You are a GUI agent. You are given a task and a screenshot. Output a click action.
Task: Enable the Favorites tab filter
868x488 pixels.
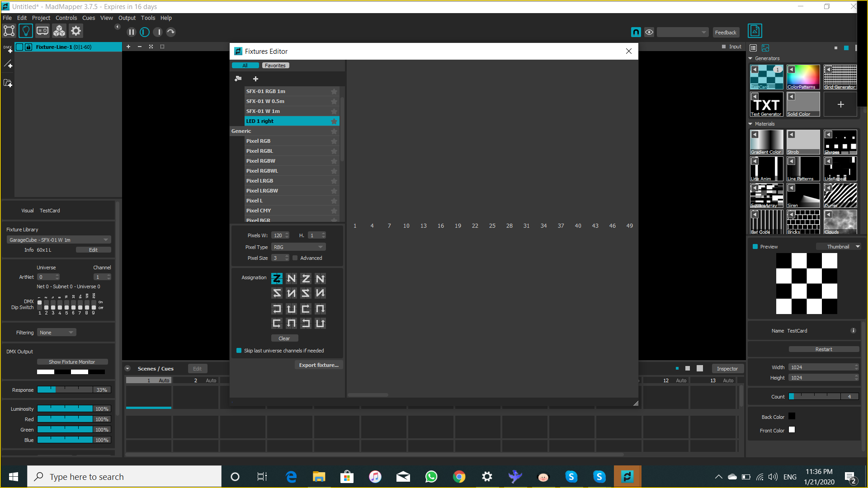click(274, 65)
